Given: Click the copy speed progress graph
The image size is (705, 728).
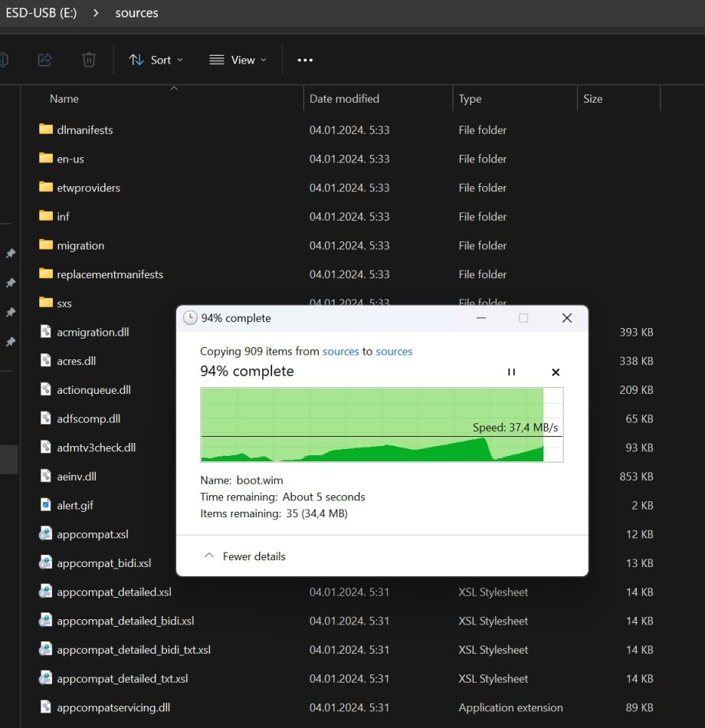Looking at the screenshot, I should (x=381, y=425).
